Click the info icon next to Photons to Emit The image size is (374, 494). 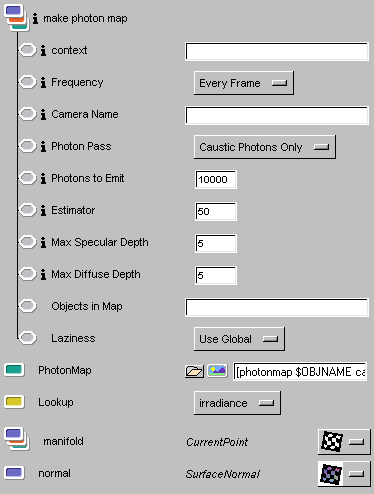pyautogui.click(x=43, y=178)
